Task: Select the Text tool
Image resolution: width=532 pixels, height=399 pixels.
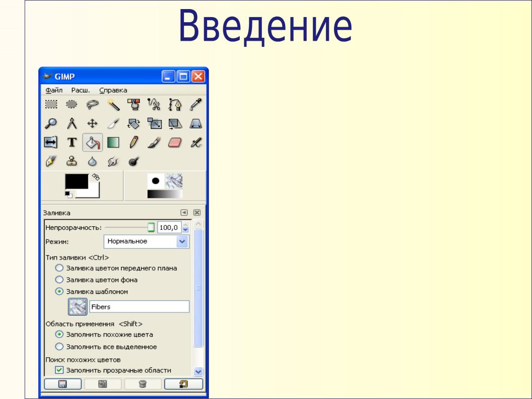Action: click(71, 142)
